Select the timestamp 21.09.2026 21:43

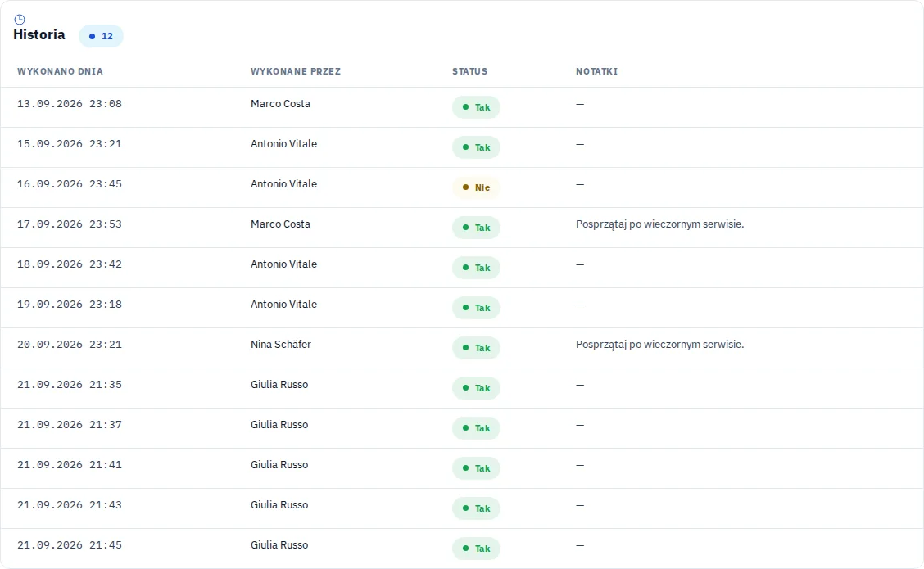click(x=70, y=504)
